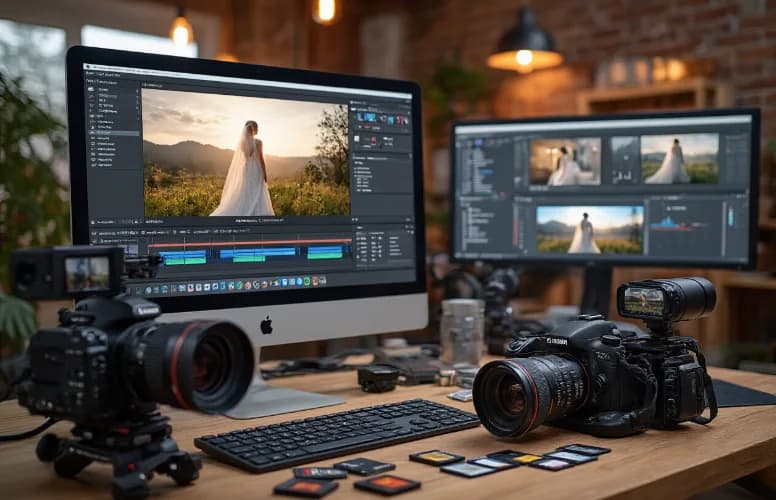Screen dimensions: 776x500
Task: Click the cyan vertical level slider on second monitor
Action: [731, 216]
